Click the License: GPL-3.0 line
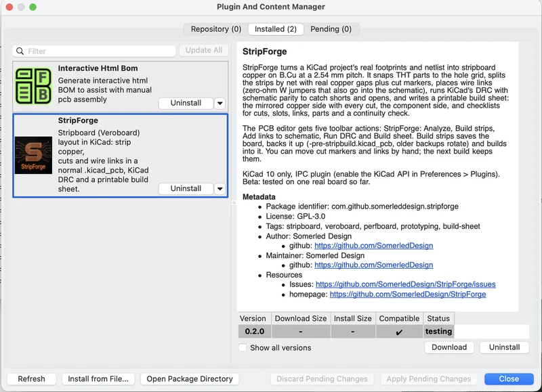The image size is (542, 392). [x=295, y=217]
